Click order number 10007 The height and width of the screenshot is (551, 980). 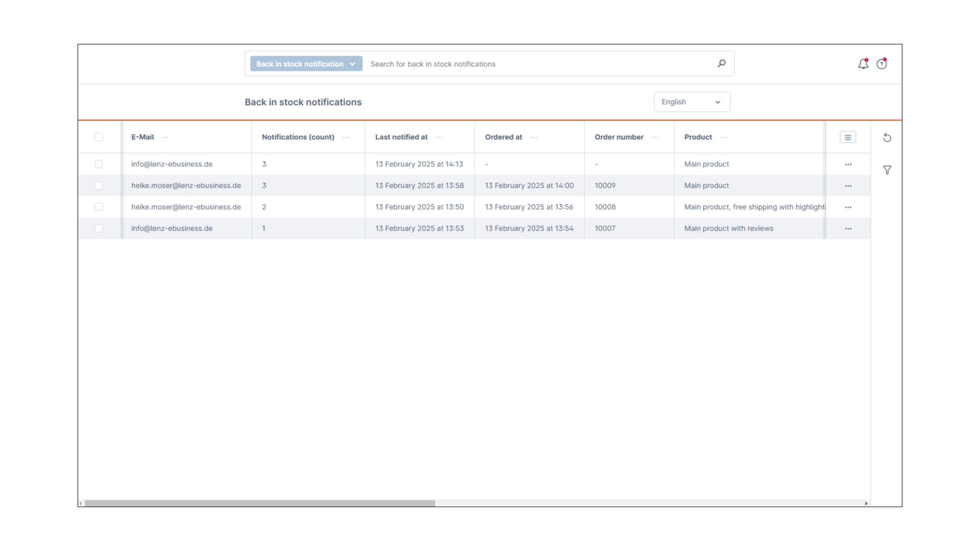(x=605, y=228)
